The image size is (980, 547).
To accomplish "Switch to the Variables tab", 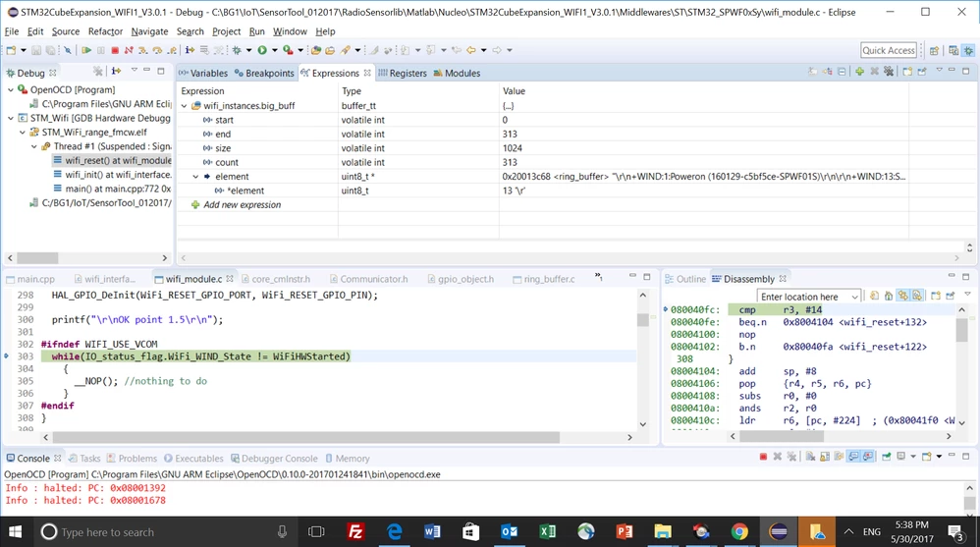I will click(x=203, y=73).
